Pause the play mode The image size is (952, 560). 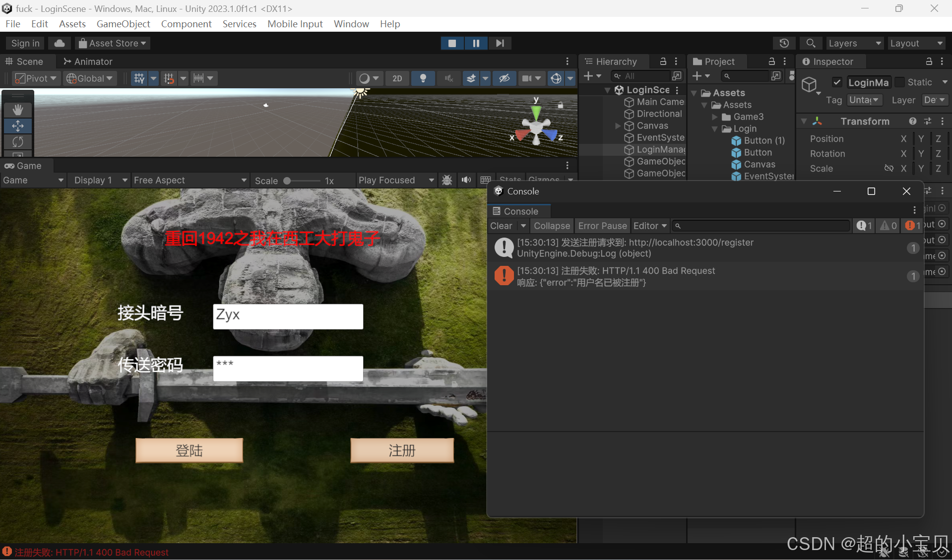point(476,43)
